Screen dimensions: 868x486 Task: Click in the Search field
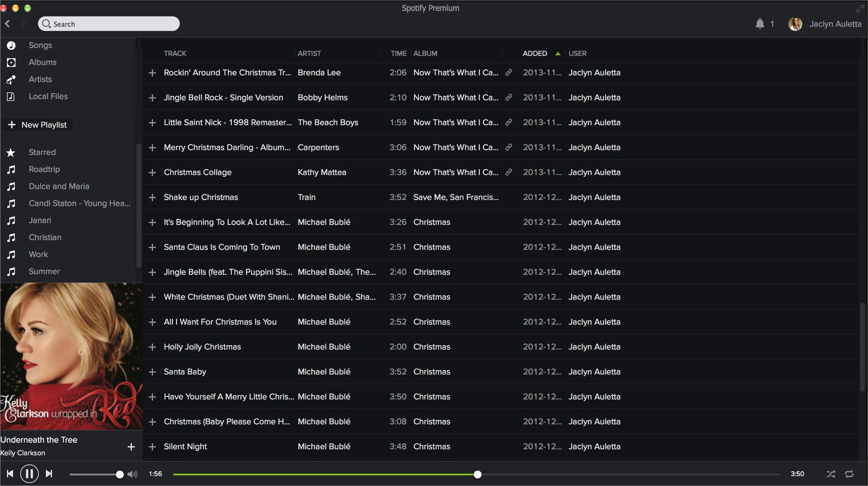(x=109, y=24)
